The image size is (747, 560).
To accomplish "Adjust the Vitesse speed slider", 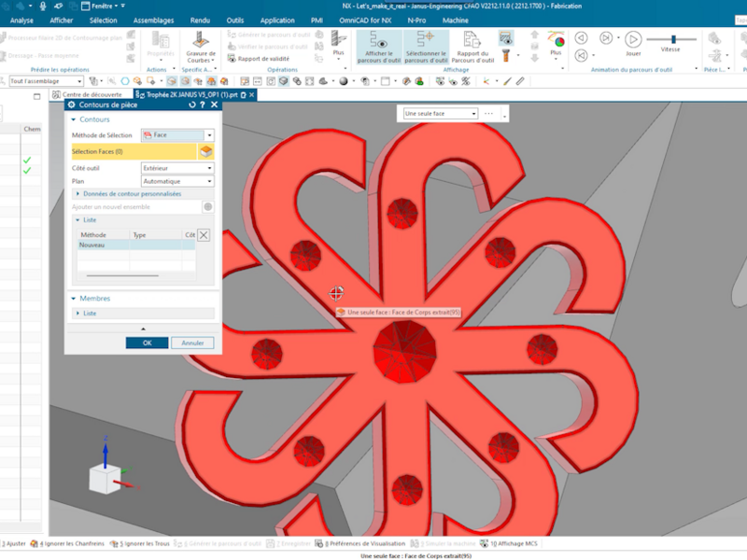I will (672, 39).
